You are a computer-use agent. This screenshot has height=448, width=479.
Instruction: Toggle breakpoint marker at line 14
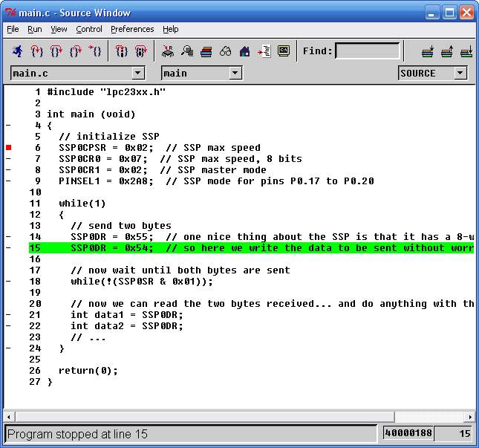coord(8,236)
